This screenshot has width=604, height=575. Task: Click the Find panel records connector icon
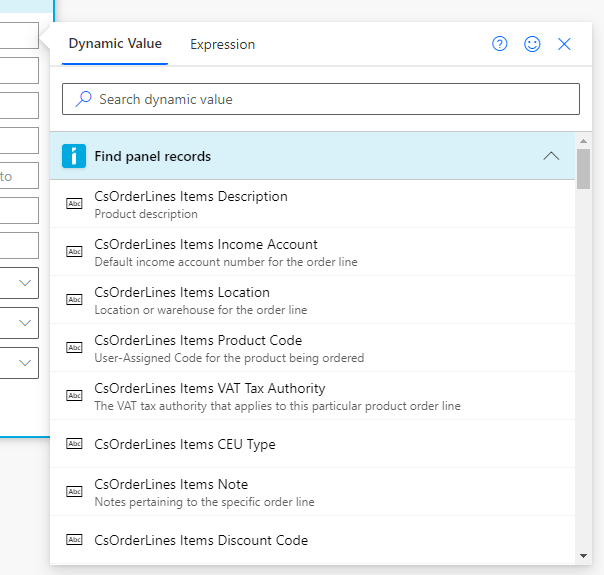click(74, 156)
